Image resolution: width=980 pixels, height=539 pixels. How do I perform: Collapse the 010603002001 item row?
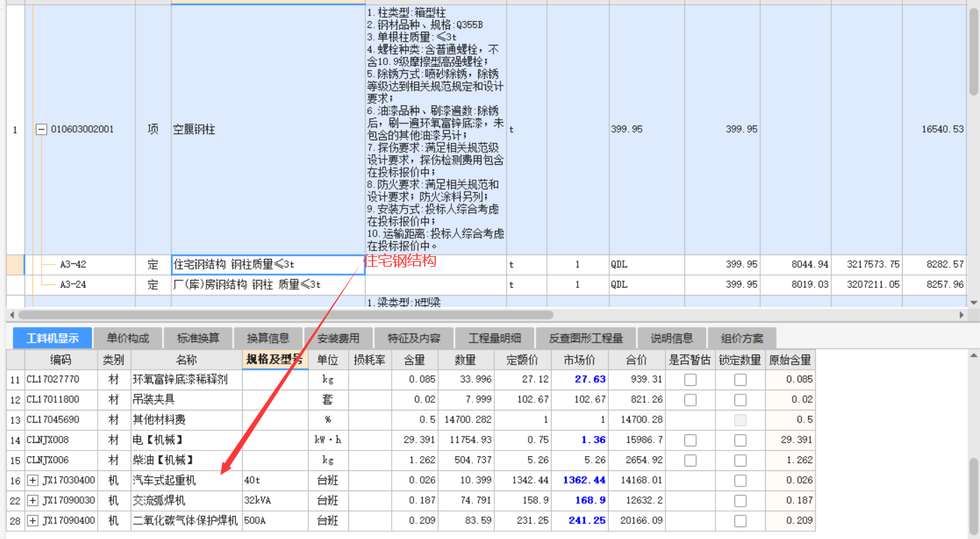[x=41, y=130]
